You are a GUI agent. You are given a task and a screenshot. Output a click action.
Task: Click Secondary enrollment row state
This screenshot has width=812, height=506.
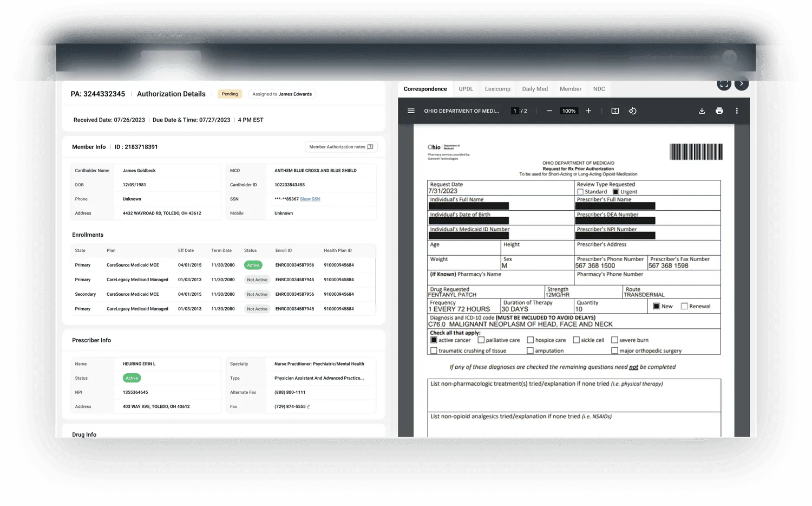(x=86, y=295)
